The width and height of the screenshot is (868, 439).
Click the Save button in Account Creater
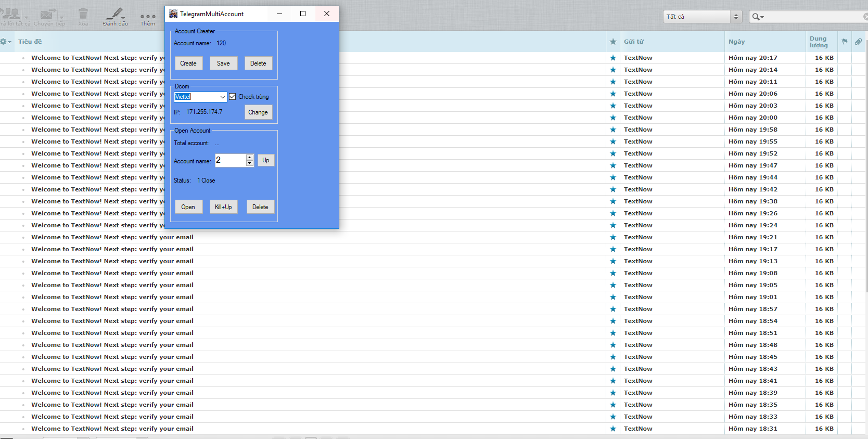223,63
